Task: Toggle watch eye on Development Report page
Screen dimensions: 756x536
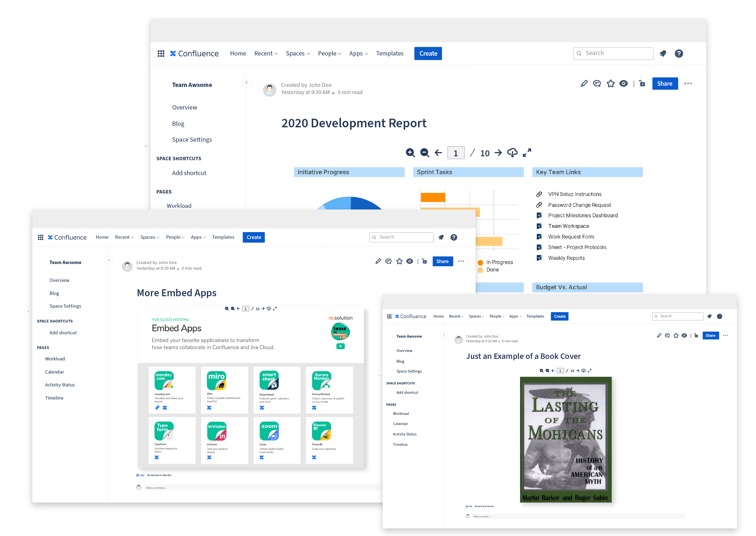Action: point(624,83)
